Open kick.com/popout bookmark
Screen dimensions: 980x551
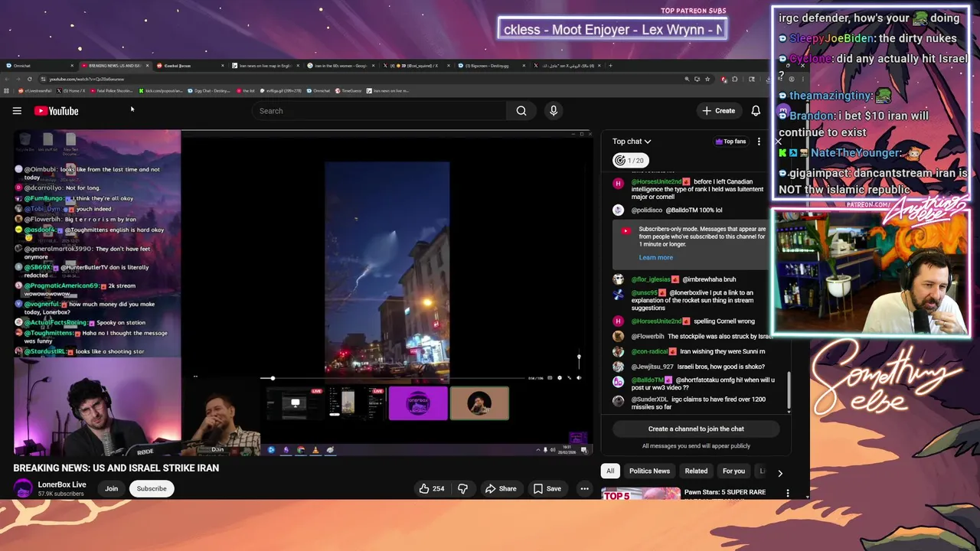tap(161, 91)
